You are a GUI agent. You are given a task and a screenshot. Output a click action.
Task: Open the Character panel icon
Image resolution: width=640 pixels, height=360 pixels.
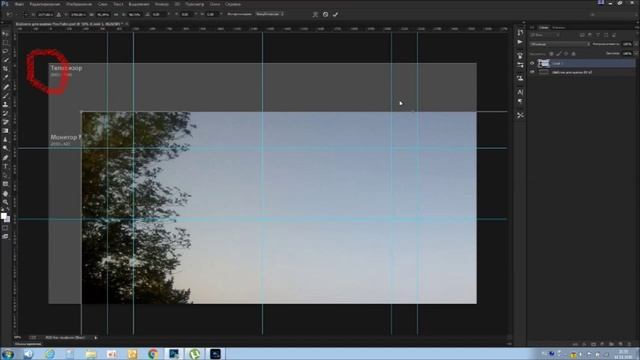click(520, 92)
